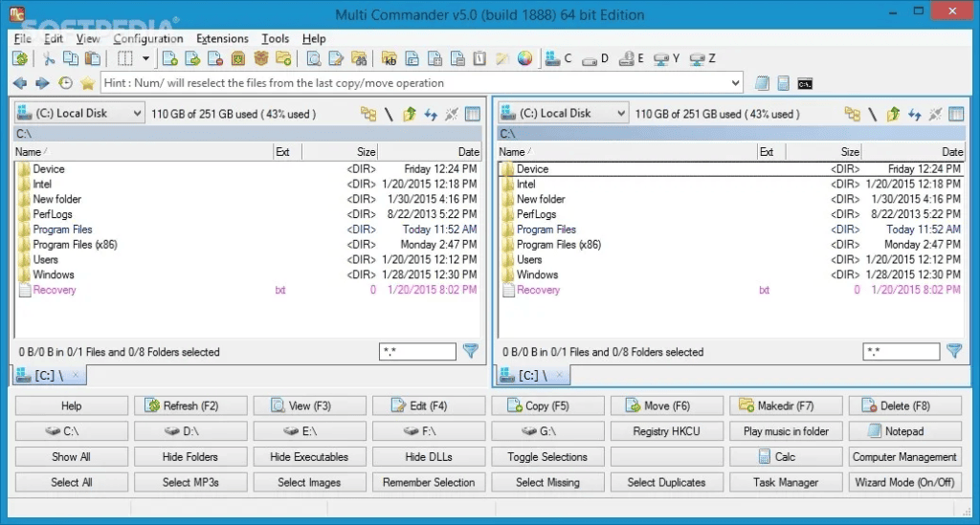Click the gold star favorites icon
Image resolution: width=980 pixels, height=525 pixels.
click(x=87, y=83)
